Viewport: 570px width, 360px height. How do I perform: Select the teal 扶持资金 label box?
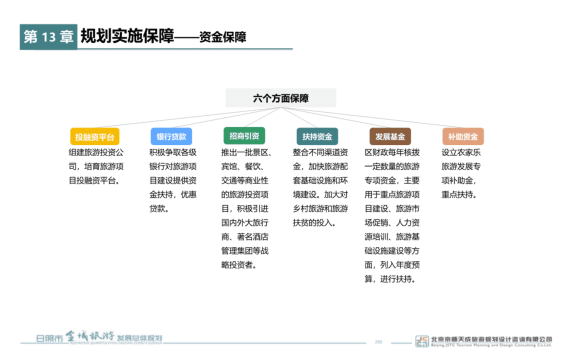[x=317, y=136]
